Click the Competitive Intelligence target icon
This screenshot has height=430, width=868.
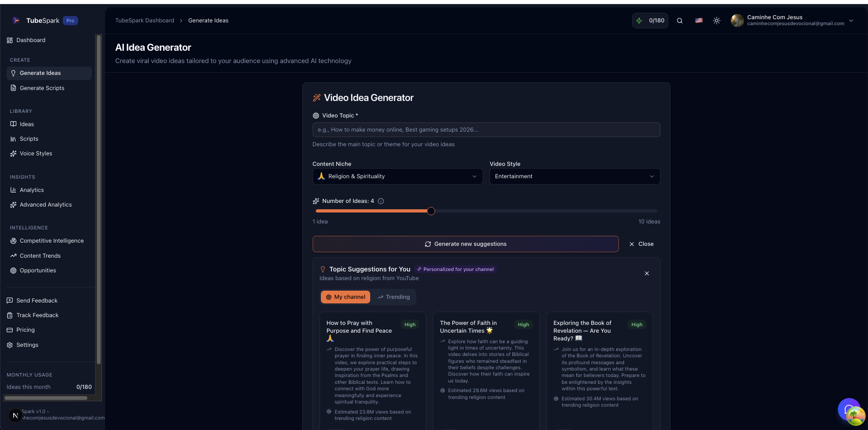point(13,241)
